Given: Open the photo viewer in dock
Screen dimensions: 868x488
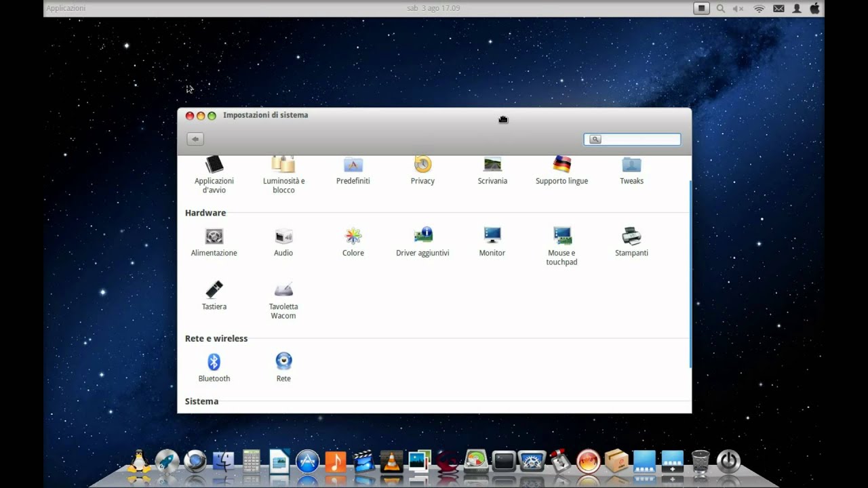Looking at the screenshot, I should [420, 461].
